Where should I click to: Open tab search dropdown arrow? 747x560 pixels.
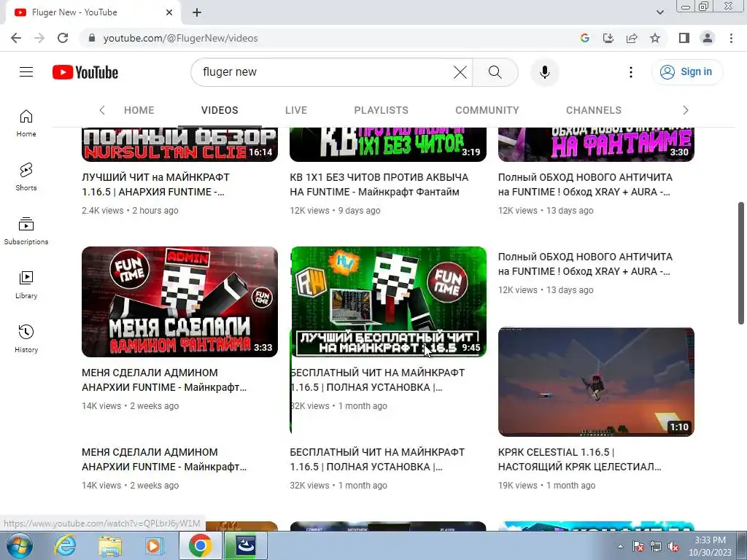(659, 12)
